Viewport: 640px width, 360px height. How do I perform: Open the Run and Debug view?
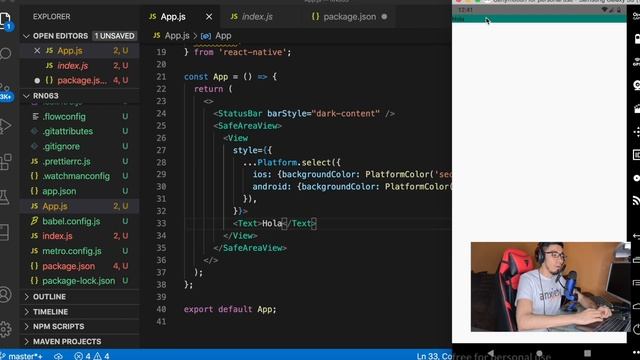(5, 126)
